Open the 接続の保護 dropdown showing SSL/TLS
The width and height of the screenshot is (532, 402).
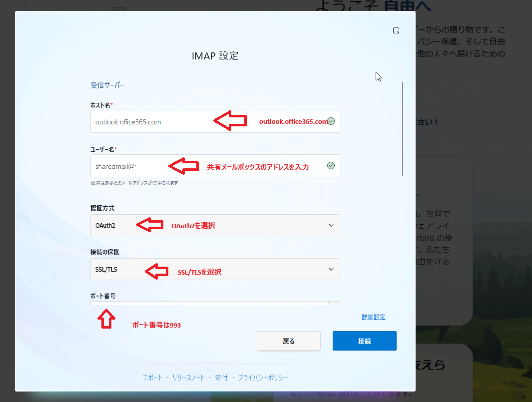pos(215,269)
